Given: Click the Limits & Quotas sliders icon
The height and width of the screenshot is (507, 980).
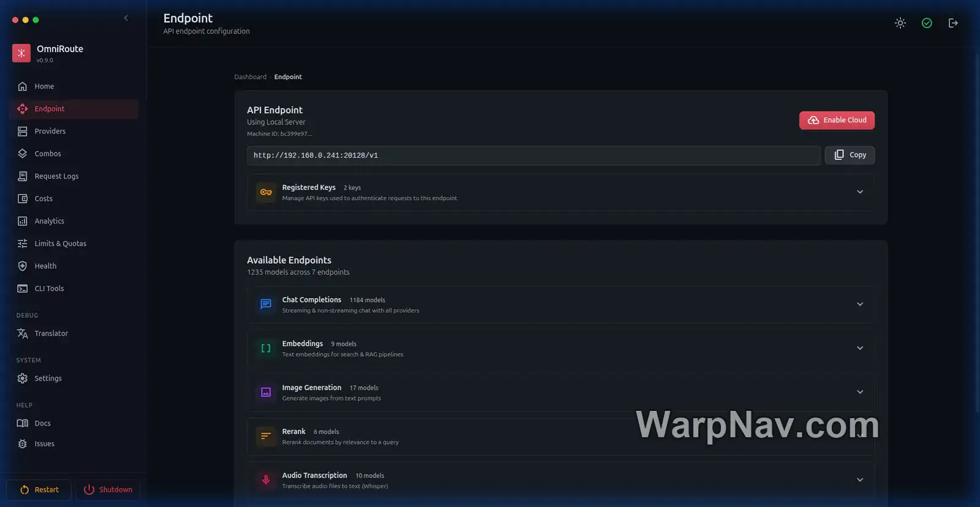Looking at the screenshot, I should tap(23, 244).
